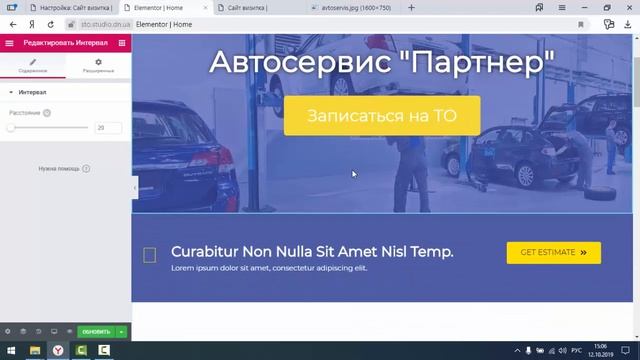The width and height of the screenshot is (640, 360).
Task: Click the square icon beside Curabitur heading
Action: pyautogui.click(x=150, y=255)
